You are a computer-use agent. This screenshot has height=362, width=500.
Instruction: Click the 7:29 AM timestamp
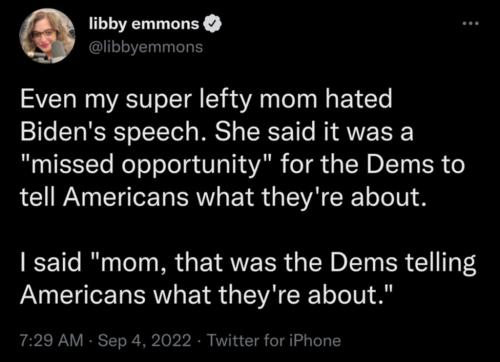coord(51,341)
